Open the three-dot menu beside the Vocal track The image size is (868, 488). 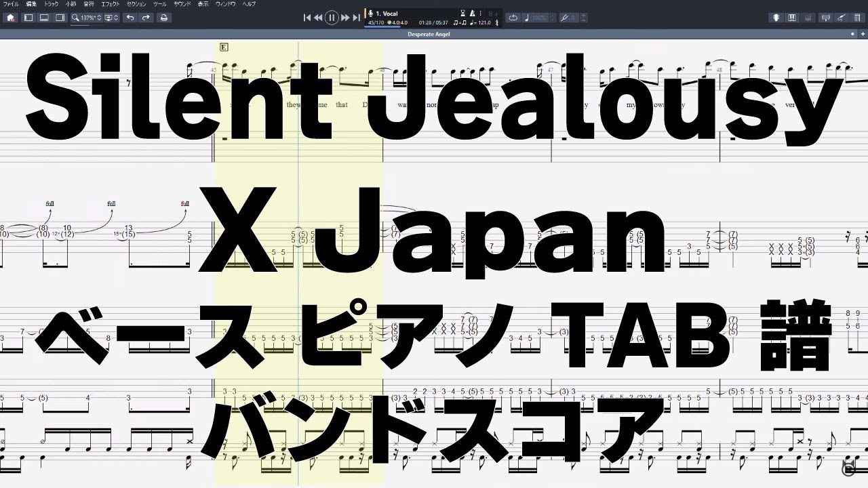[480, 13]
